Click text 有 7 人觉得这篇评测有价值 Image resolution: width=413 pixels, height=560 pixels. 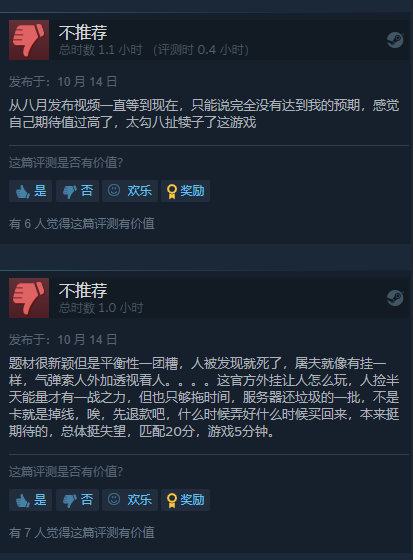pos(82,532)
